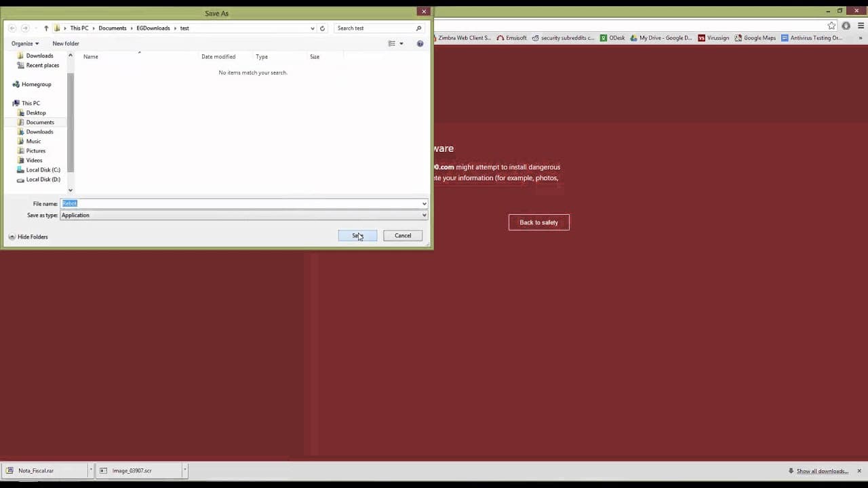This screenshot has width=868, height=488.
Task: Collapse folders with Hide Folders
Action: tap(28, 237)
